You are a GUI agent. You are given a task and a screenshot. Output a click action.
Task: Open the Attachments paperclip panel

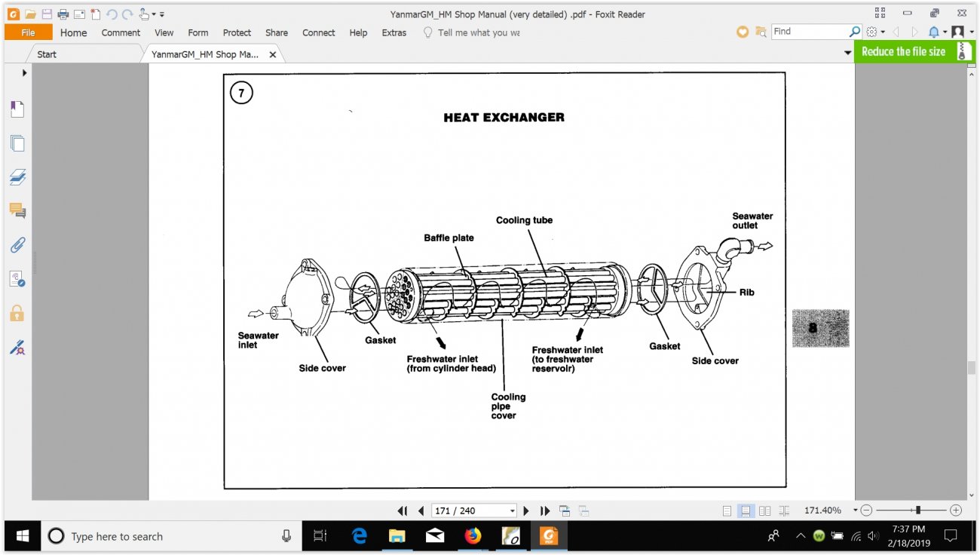click(x=17, y=244)
